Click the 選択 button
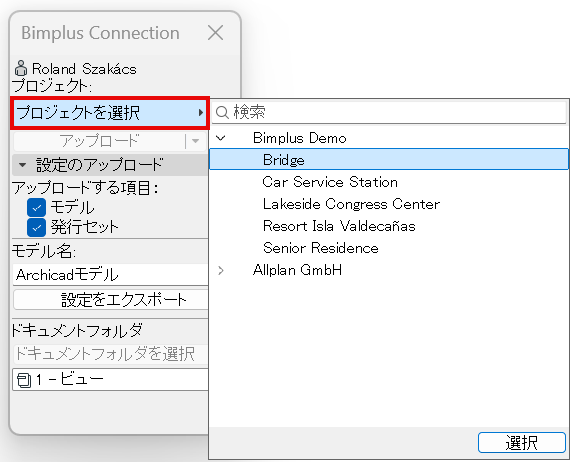The height and width of the screenshot is (462, 571). 521,443
